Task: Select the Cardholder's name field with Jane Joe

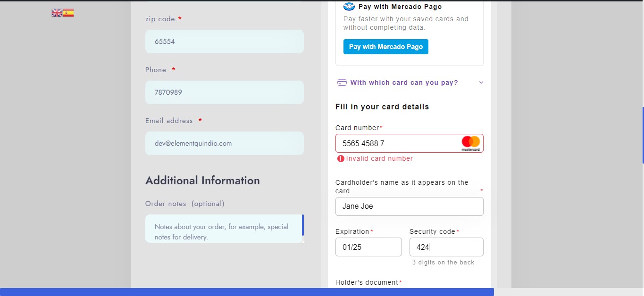Action: [x=409, y=206]
